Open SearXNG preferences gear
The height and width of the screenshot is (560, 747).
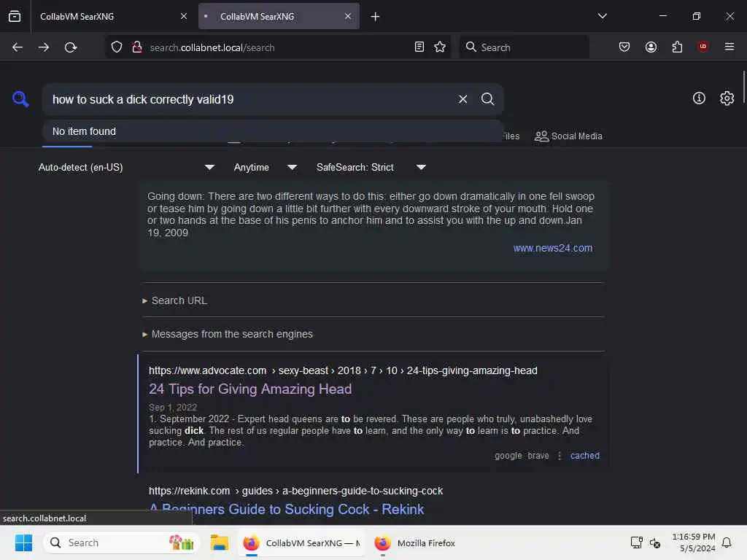pos(727,98)
